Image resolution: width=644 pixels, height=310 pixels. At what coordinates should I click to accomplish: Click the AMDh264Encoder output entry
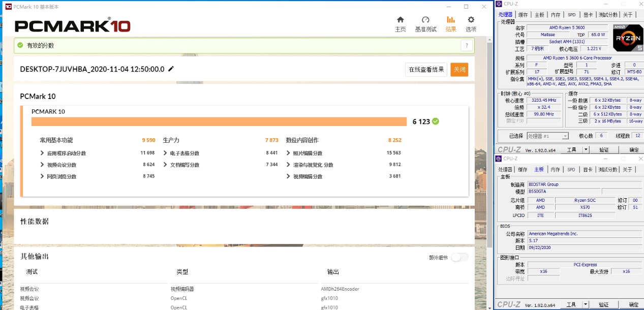tap(340, 289)
